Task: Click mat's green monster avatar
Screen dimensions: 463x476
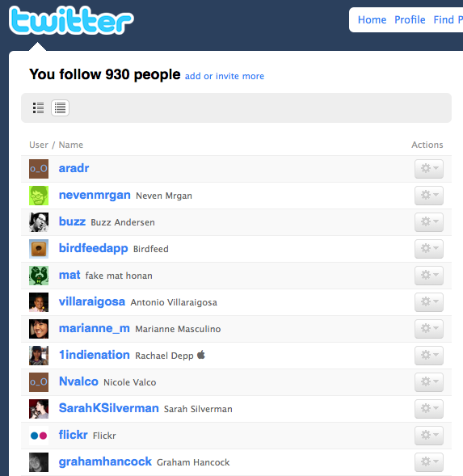Action: coord(39,276)
